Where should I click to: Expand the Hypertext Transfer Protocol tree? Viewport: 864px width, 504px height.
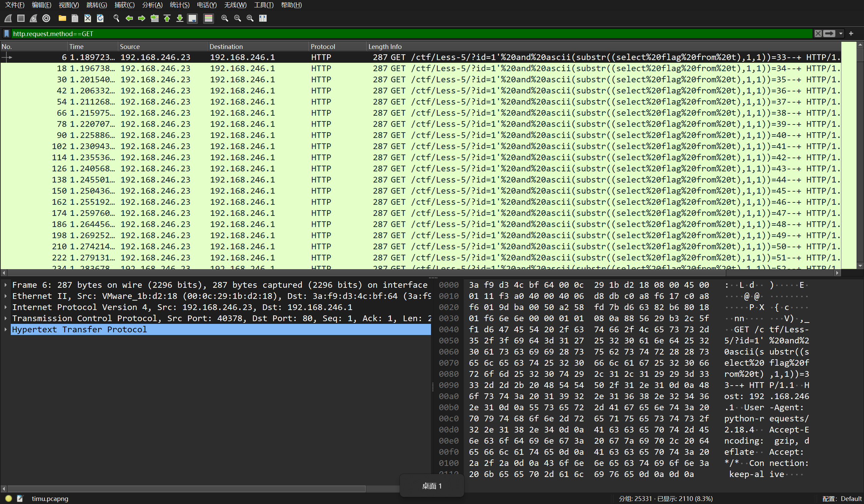[6, 330]
